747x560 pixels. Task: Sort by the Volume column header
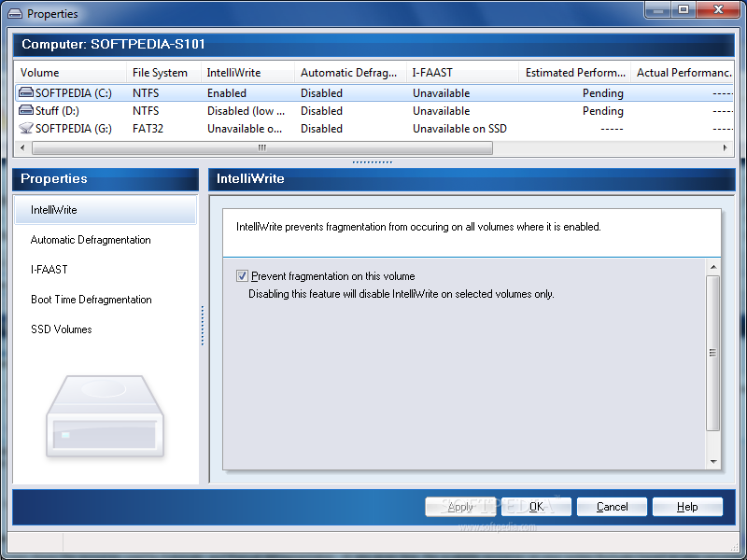click(x=70, y=73)
